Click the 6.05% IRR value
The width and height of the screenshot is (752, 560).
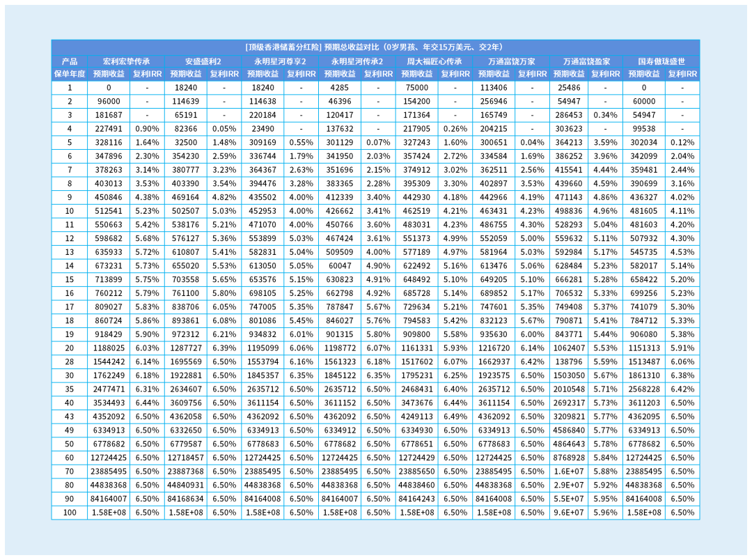click(224, 307)
